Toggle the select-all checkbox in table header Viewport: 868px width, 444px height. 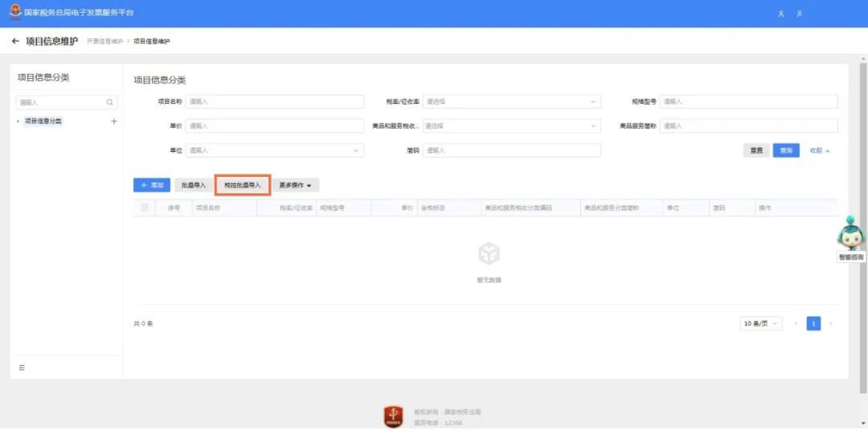[x=145, y=208]
